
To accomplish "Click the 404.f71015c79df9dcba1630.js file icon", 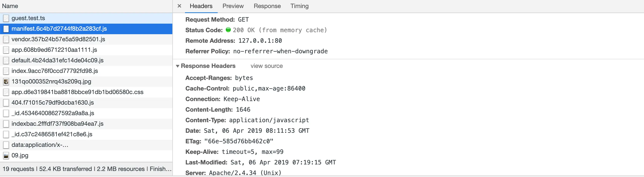I will (6, 103).
